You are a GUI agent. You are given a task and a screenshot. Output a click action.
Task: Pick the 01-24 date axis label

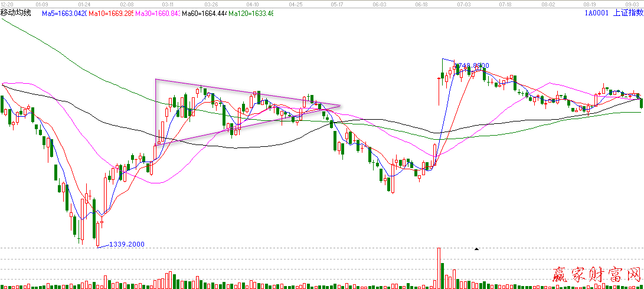[84, 4]
